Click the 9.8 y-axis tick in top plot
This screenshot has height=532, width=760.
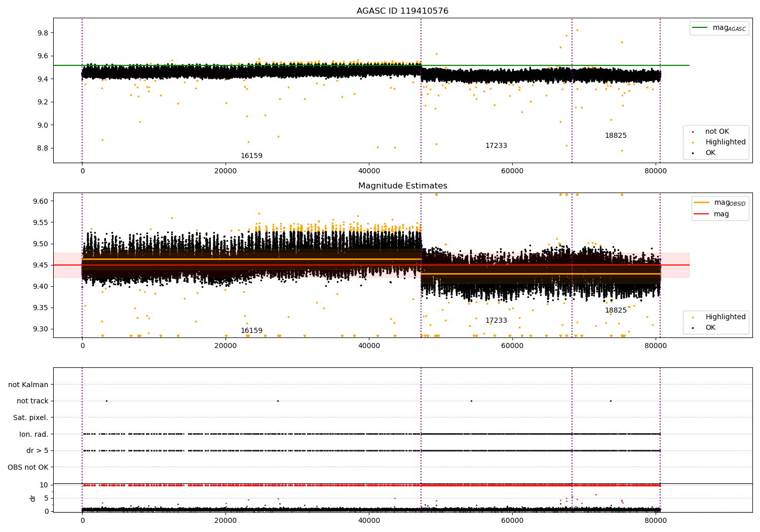point(42,33)
